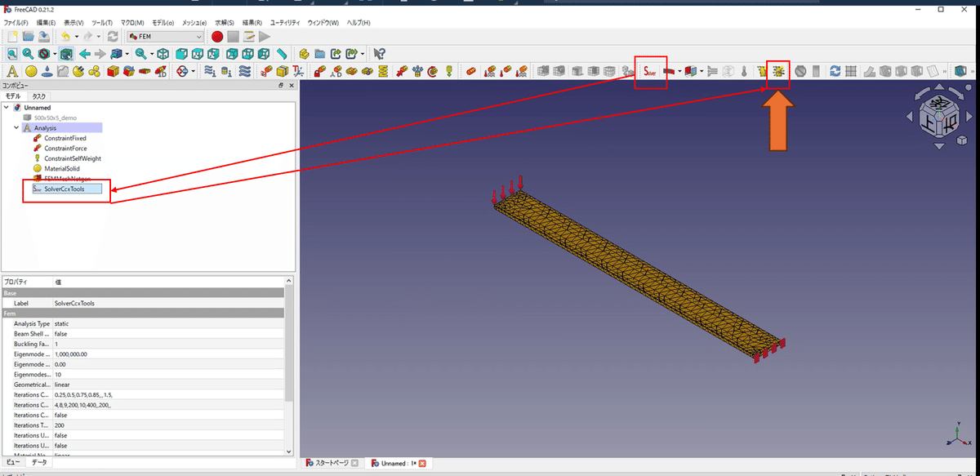Select the Solver CalculiX icon in toolbar
Screen dimensions: 980x476
(651, 71)
